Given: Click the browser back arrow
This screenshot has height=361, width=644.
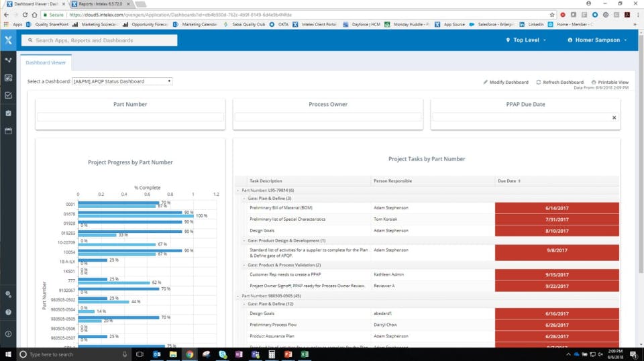Looking at the screenshot, I should (x=6, y=15).
